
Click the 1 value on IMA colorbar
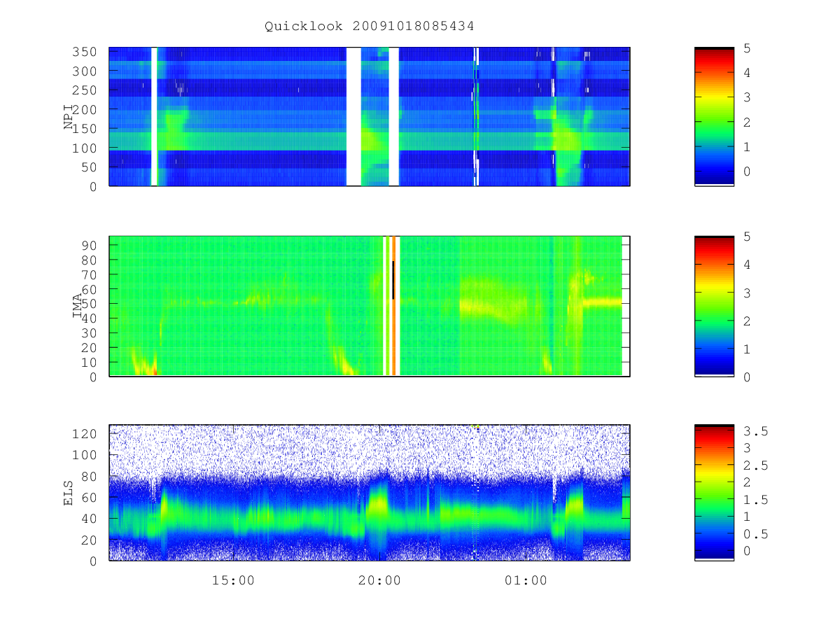pyautogui.click(x=748, y=349)
